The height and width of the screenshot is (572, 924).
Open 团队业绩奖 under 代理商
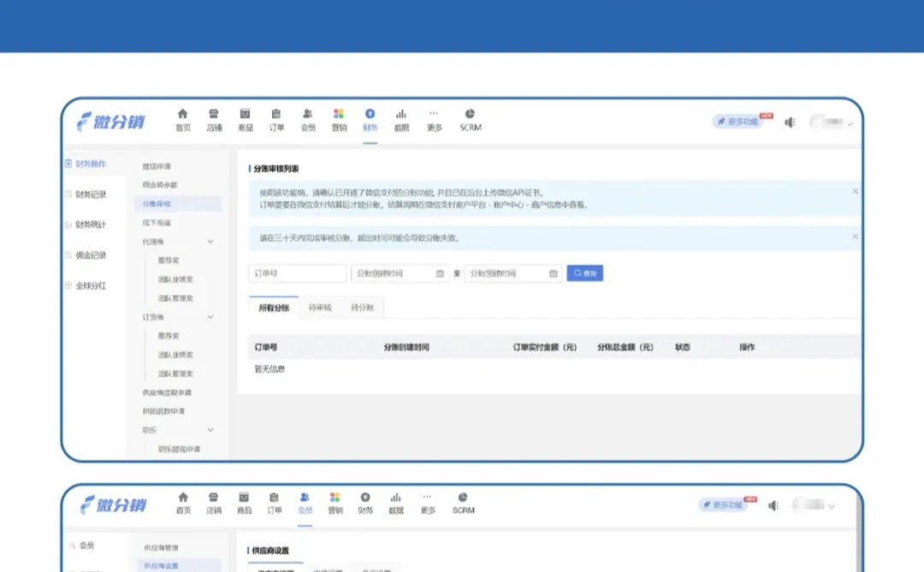175,280
